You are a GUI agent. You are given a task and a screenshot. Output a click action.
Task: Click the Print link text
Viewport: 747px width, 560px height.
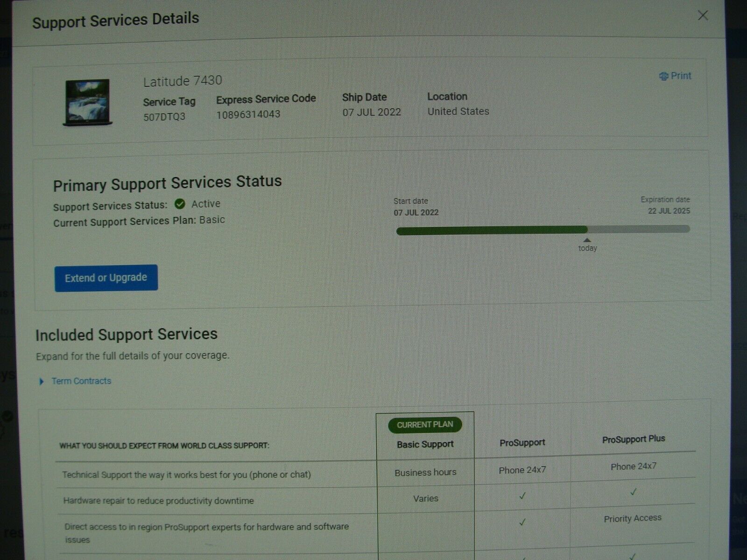(681, 76)
